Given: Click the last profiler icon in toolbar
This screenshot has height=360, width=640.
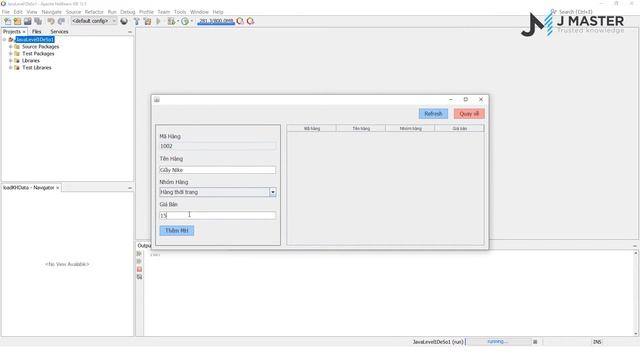Looking at the screenshot, I should click(251, 21).
